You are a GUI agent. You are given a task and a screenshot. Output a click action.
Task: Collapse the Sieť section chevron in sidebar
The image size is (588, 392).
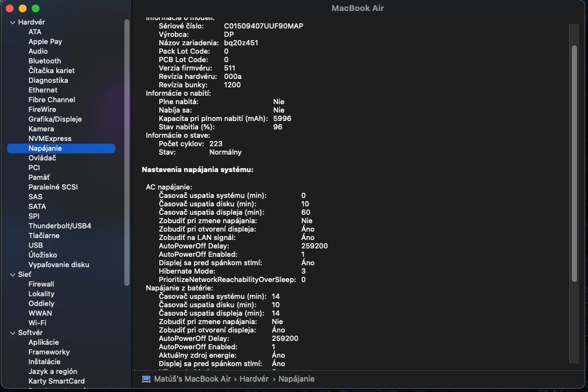tap(12, 274)
